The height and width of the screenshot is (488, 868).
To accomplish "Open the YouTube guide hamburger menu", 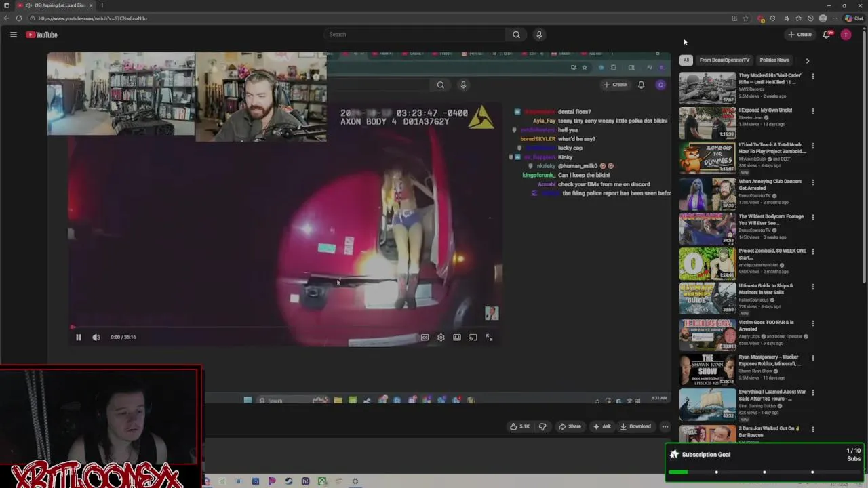I will coord(13,35).
